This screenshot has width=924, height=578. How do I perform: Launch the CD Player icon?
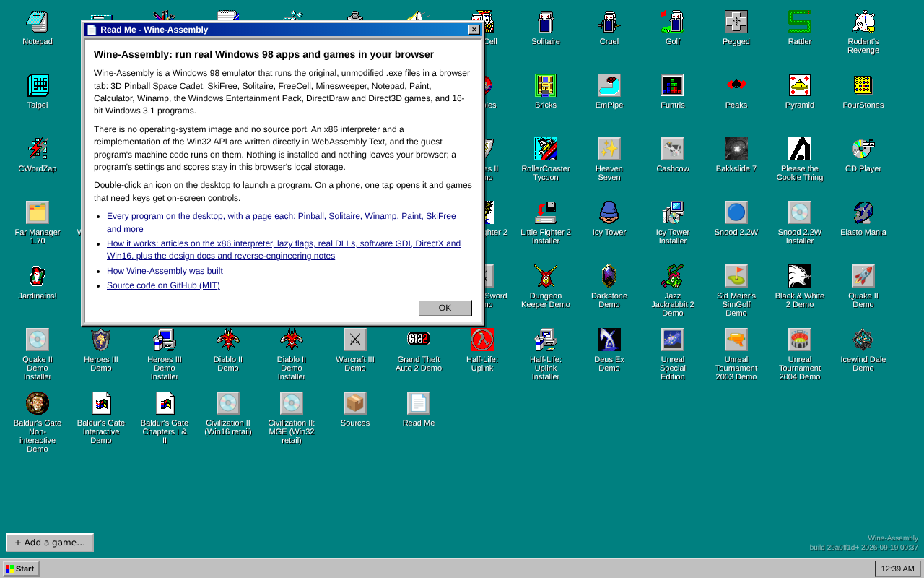click(863, 149)
